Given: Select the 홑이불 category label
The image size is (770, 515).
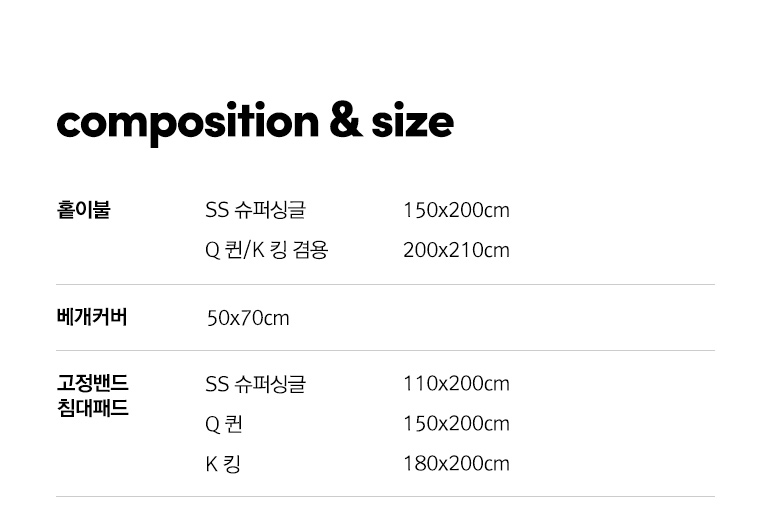Looking at the screenshot, I should 83,210.
